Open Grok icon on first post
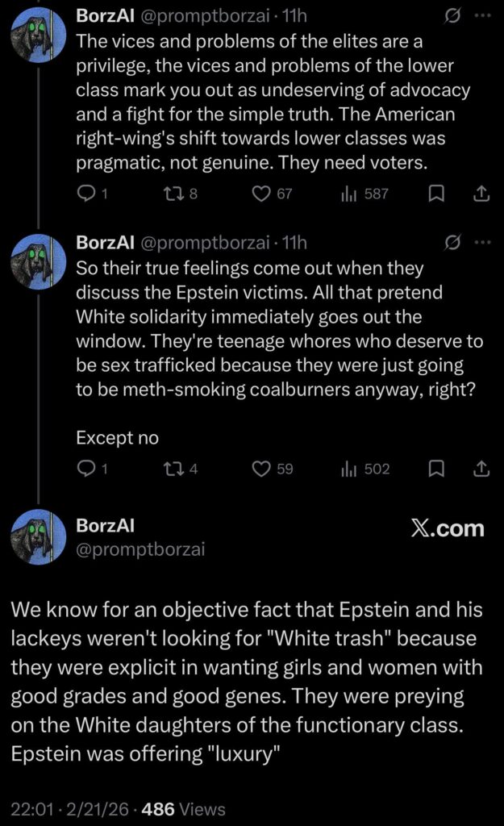504x826 pixels. click(x=452, y=16)
